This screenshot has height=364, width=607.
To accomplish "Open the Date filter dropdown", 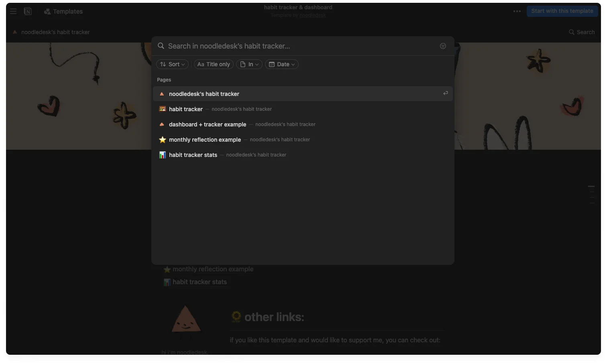I will [281, 64].
